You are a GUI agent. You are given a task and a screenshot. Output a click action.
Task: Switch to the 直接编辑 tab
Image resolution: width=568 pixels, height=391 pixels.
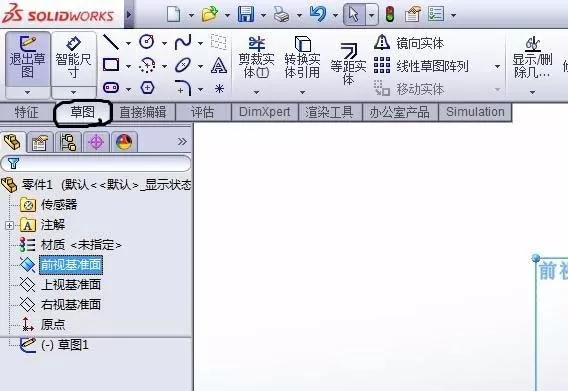pyautogui.click(x=143, y=112)
